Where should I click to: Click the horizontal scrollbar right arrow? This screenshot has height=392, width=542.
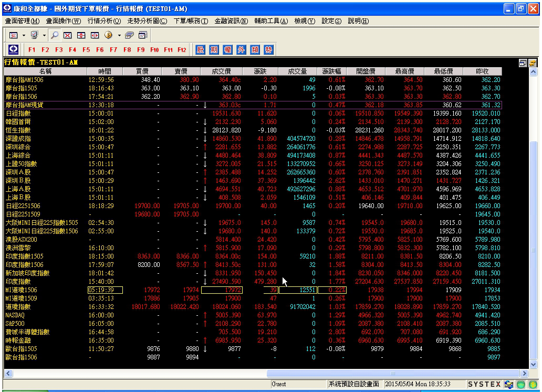(525, 373)
